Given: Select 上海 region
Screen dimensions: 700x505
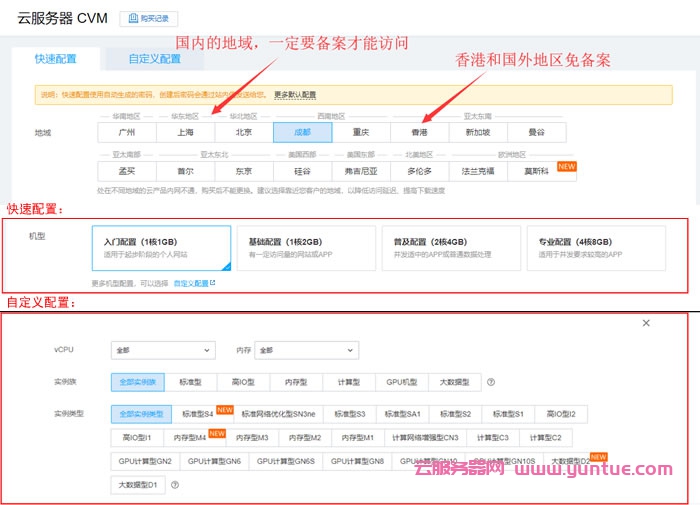Looking at the screenshot, I should point(185,133).
